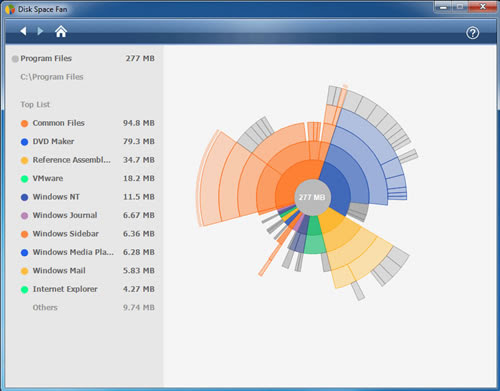Select Windows Sidebar entry
This screenshot has height=391, width=500.
[x=88, y=234]
